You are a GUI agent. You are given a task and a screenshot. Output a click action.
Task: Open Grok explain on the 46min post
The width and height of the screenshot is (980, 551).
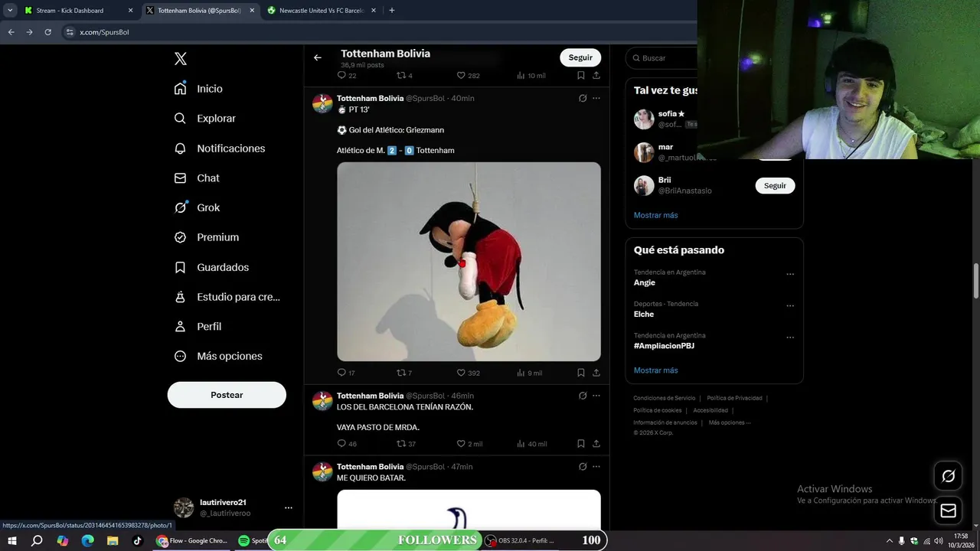(583, 396)
